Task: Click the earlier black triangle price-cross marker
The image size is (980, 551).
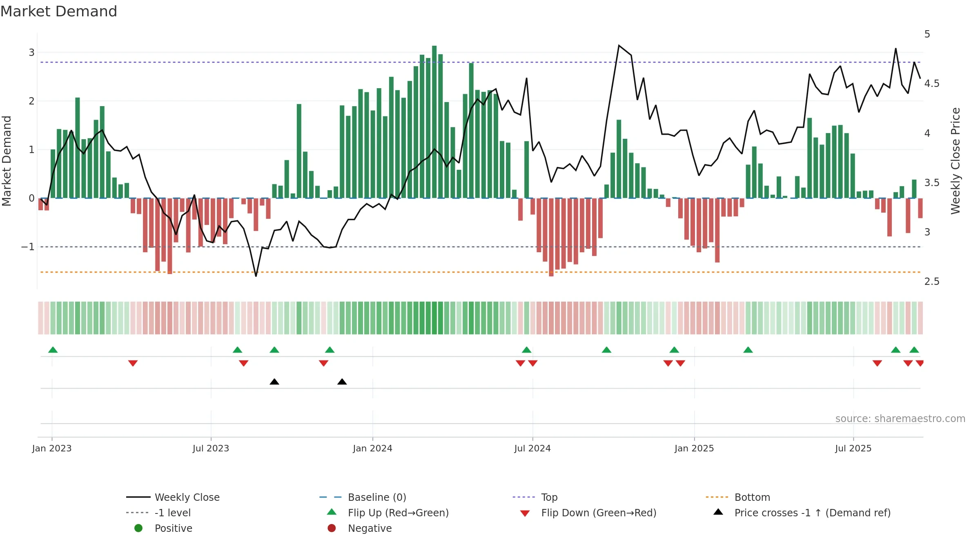Action: pos(274,382)
